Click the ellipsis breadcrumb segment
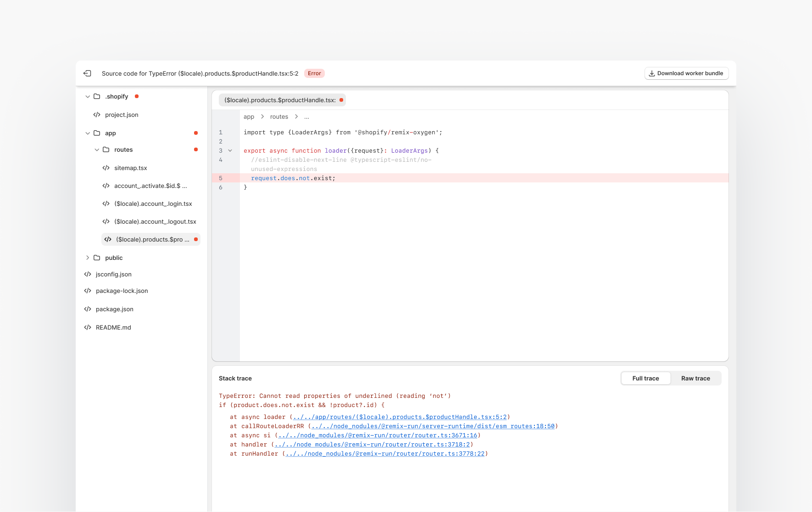Viewport: 812px width, 512px height. click(306, 117)
